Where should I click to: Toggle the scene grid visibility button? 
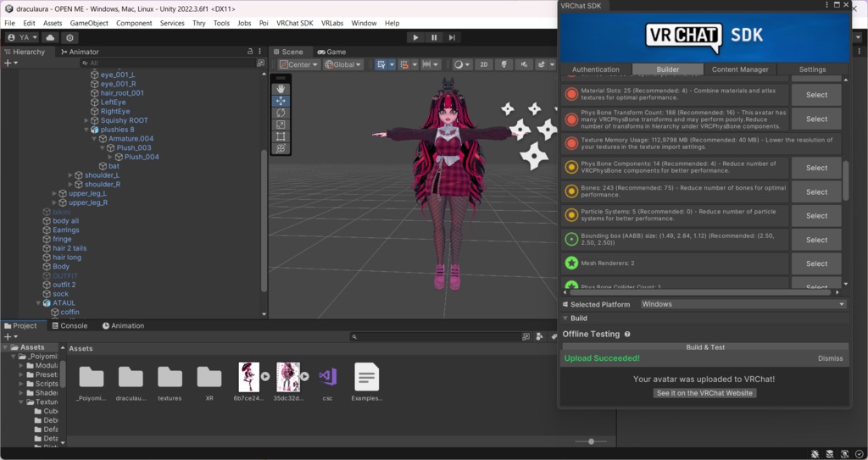[381, 64]
